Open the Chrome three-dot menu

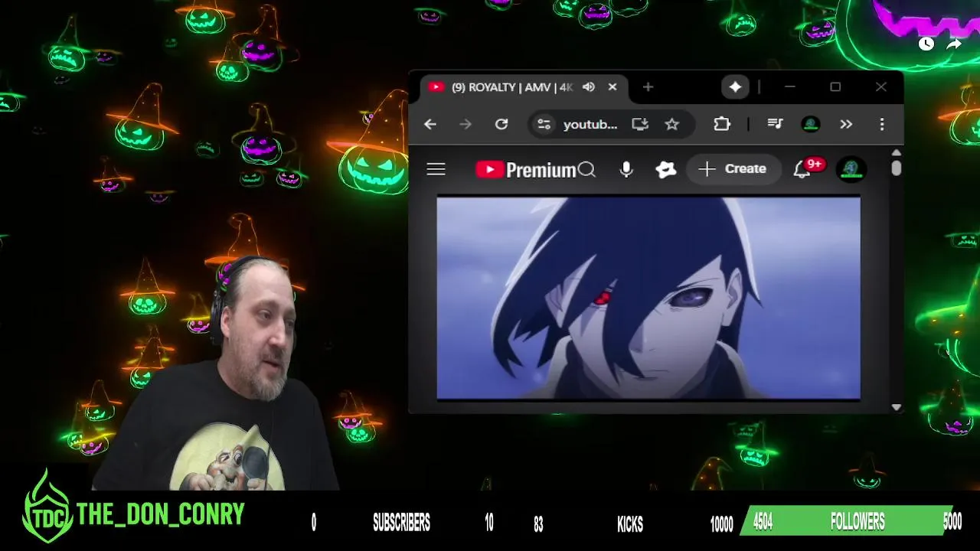882,124
